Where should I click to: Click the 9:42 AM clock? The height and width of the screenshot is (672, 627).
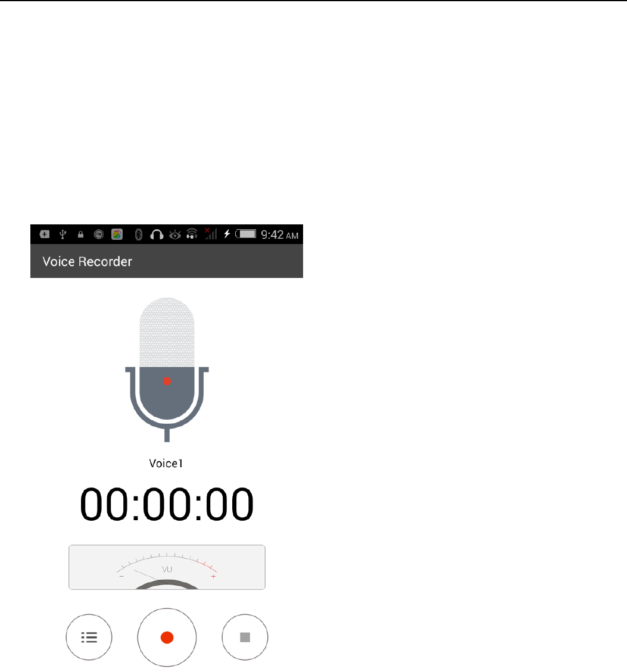pyautogui.click(x=280, y=235)
